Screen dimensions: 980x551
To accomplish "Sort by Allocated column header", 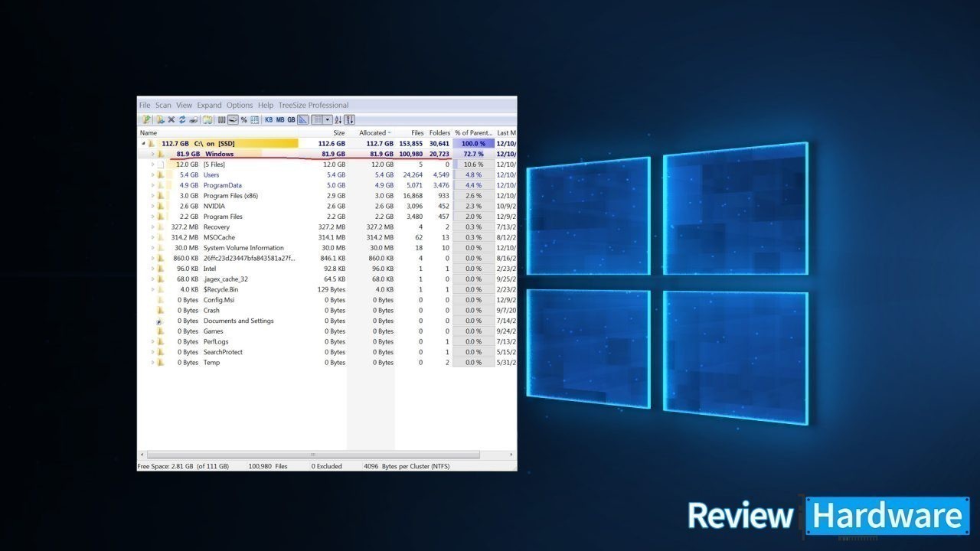I will pyautogui.click(x=372, y=133).
